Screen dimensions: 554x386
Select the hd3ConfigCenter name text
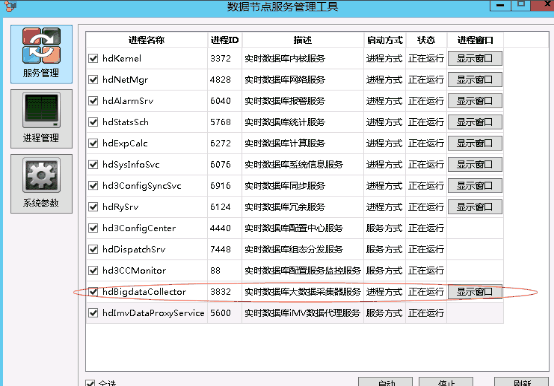[139, 228]
